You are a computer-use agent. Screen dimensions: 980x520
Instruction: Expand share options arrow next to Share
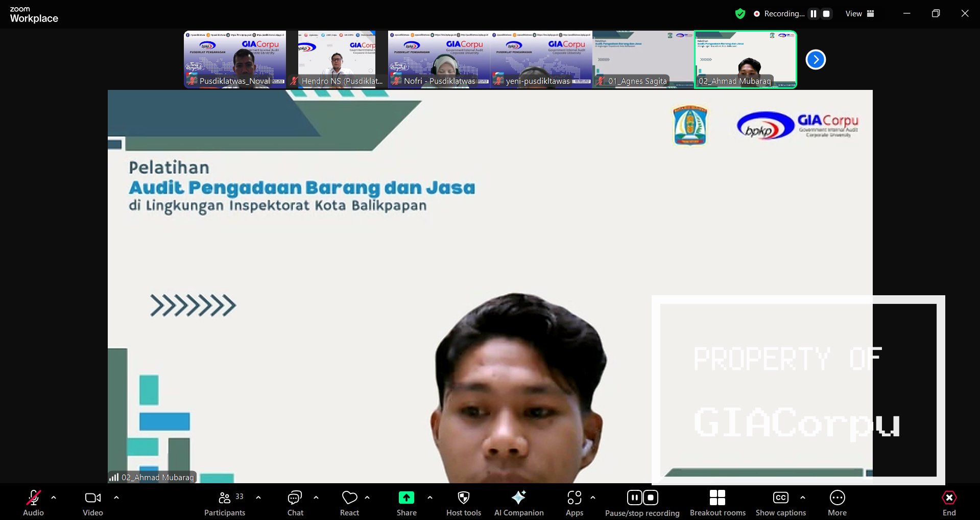pyautogui.click(x=430, y=498)
